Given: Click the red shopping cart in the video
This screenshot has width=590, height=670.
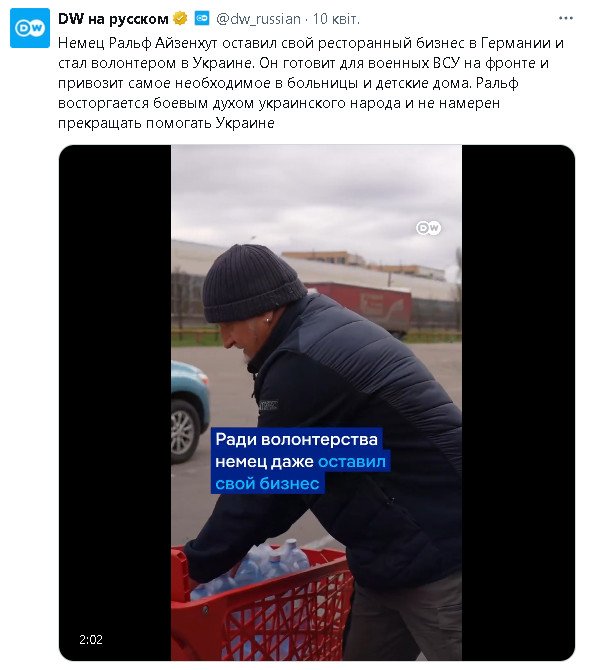Looking at the screenshot, I should click(x=261, y=607).
